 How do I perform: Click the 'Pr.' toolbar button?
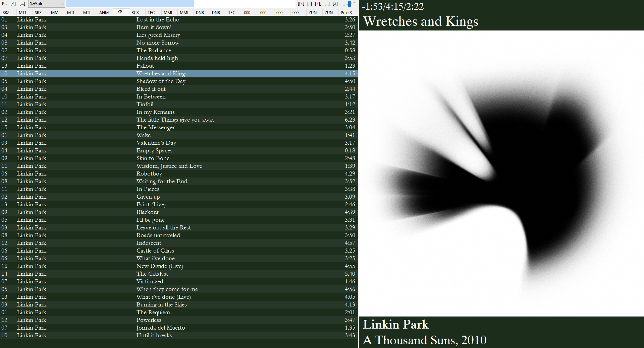click(x=4, y=4)
